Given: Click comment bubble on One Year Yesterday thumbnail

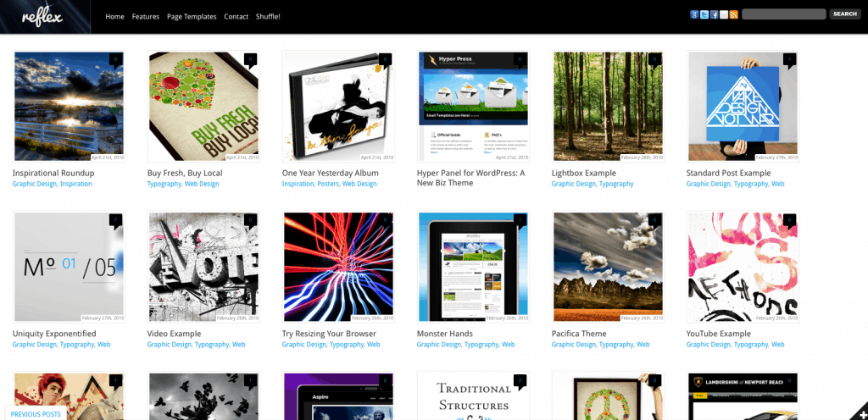Looking at the screenshot, I should 386,59.
